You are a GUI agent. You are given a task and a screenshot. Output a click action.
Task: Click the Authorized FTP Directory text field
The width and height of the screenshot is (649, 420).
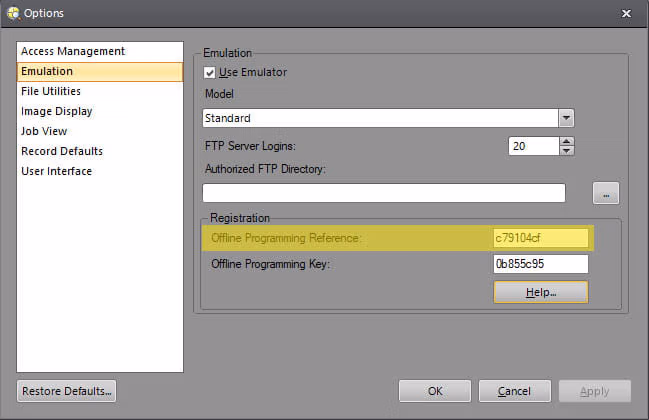coord(384,193)
